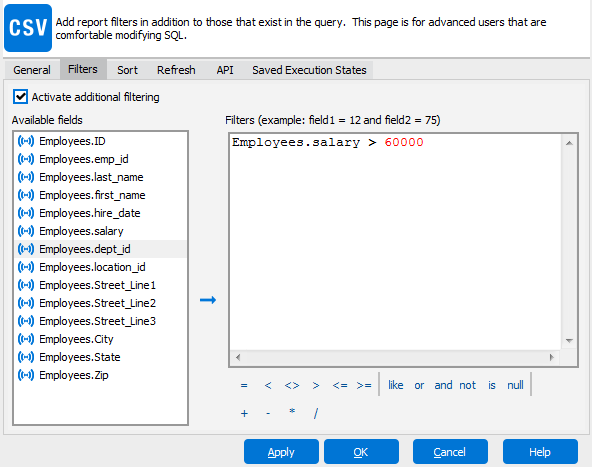The height and width of the screenshot is (467, 592).
Task: Switch to the General tab
Action: [x=32, y=70]
